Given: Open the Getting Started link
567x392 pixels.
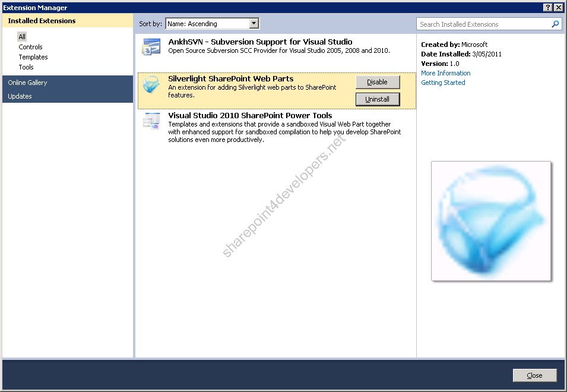Looking at the screenshot, I should pyautogui.click(x=443, y=83).
